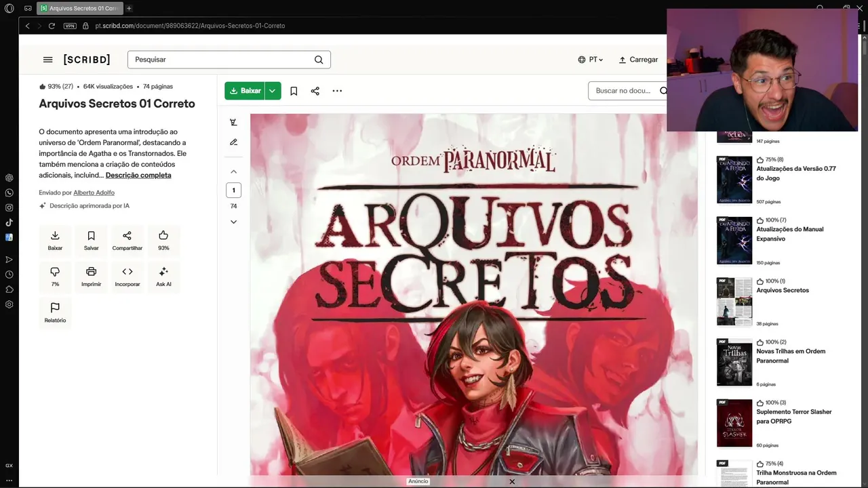The width and height of the screenshot is (868, 488).
Task: Go to previous page with up chevron
Action: 233,171
